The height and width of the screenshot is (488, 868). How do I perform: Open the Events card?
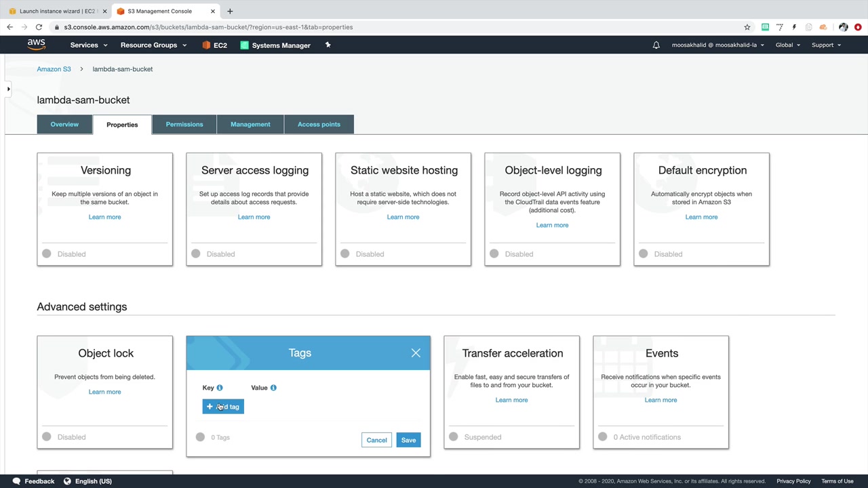tap(661, 392)
